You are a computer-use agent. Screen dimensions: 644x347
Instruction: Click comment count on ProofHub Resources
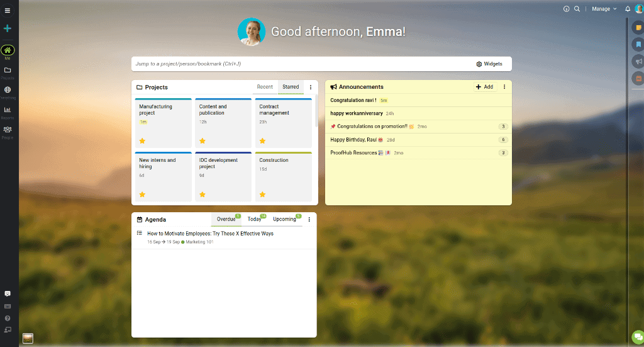[x=503, y=153]
